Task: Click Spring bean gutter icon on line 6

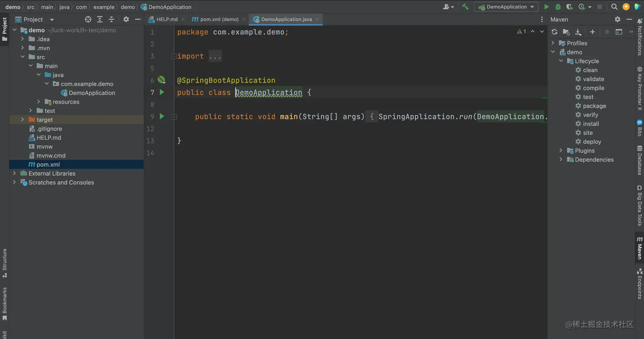Action: 161,80
